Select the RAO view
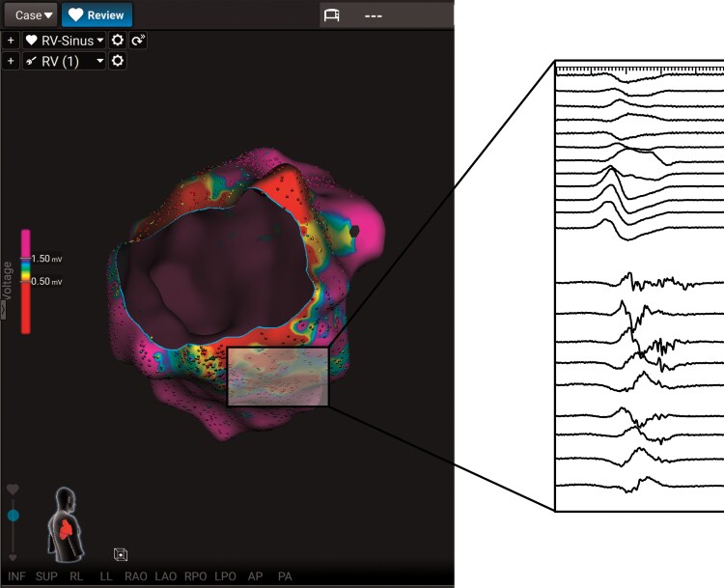Image resolution: width=724 pixels, height=588 pixels. (136, 576)
